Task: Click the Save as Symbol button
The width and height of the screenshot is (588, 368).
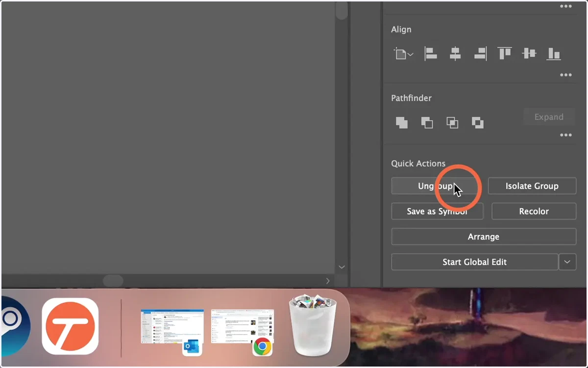Action: [x=437, y=211]
